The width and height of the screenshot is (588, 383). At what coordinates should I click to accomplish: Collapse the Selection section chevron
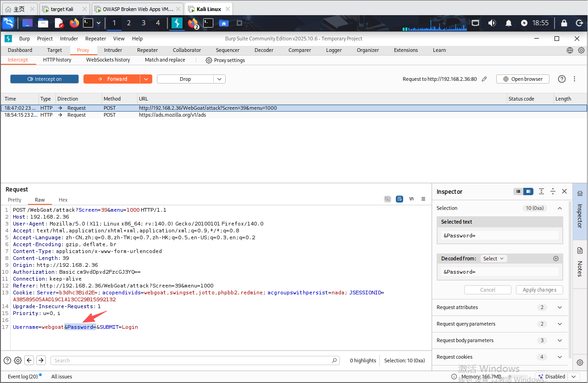(x=560, y=208)
